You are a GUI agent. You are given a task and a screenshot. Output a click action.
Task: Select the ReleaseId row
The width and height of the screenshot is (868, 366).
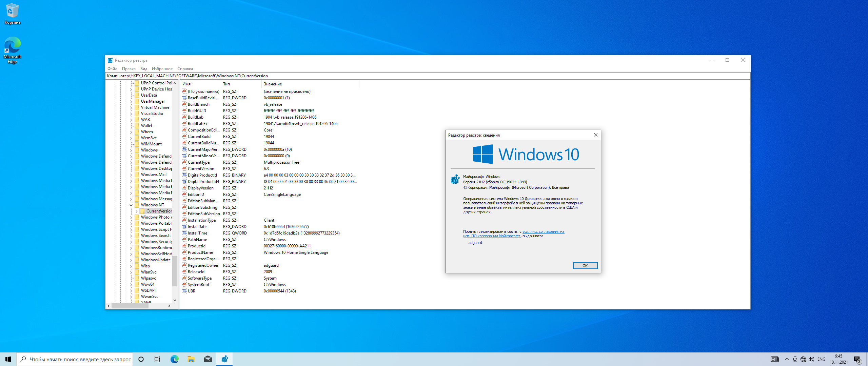(x=270, y=272)
